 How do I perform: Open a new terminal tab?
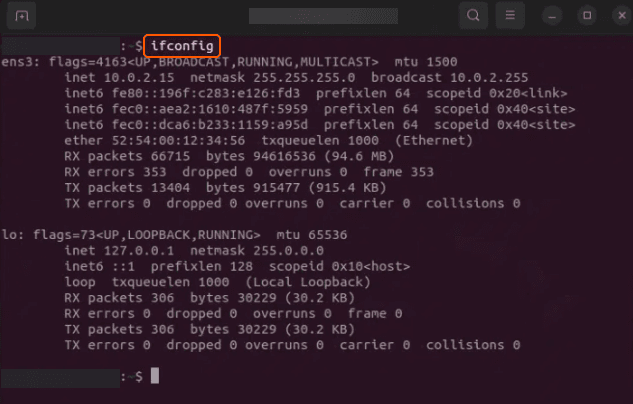pos(22,15)
